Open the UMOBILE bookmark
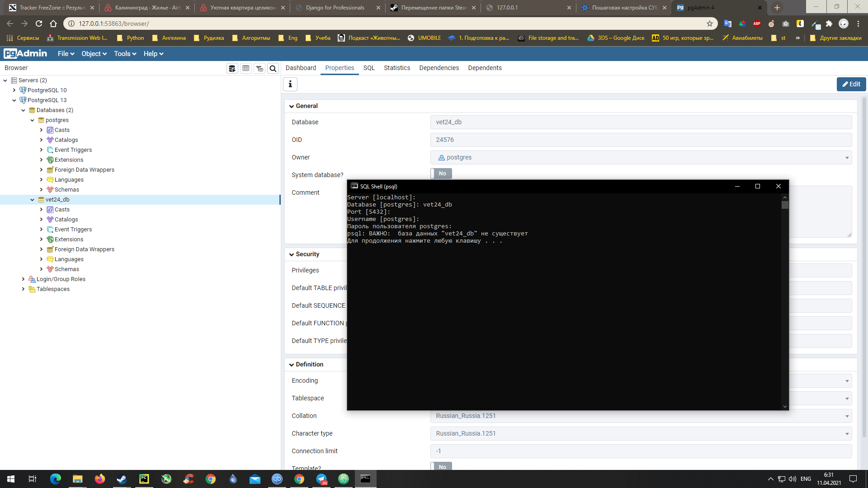Viewport: 868px width, 488px height. pos(424,38)
